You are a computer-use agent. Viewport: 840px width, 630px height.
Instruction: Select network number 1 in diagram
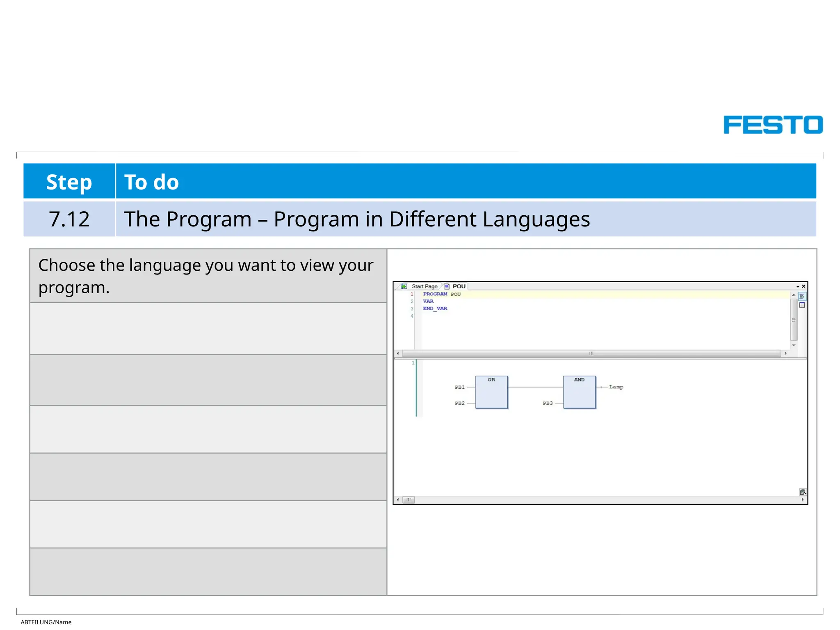click(x=413, y=363)
